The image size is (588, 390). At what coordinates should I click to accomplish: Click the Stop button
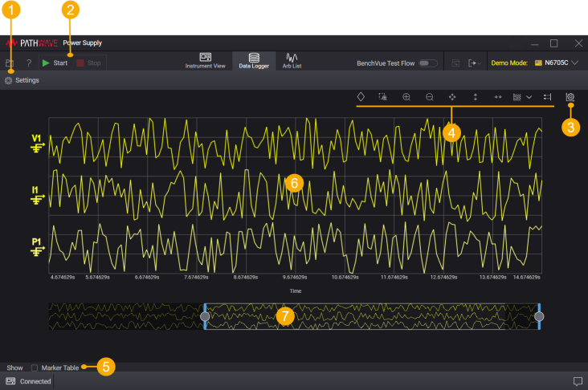click(89, 63)
